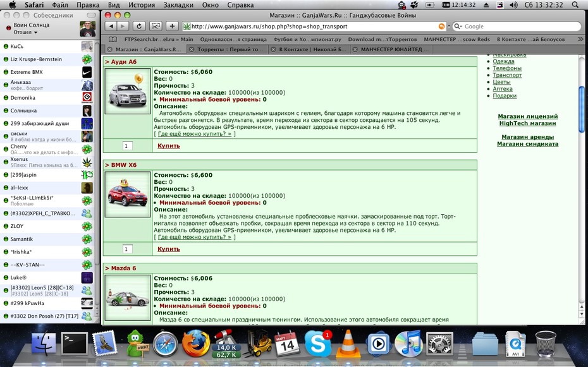The image size is (588, 367).
Task: Open Spotlight search magnifier in menu bar
Action: point(575,5)
